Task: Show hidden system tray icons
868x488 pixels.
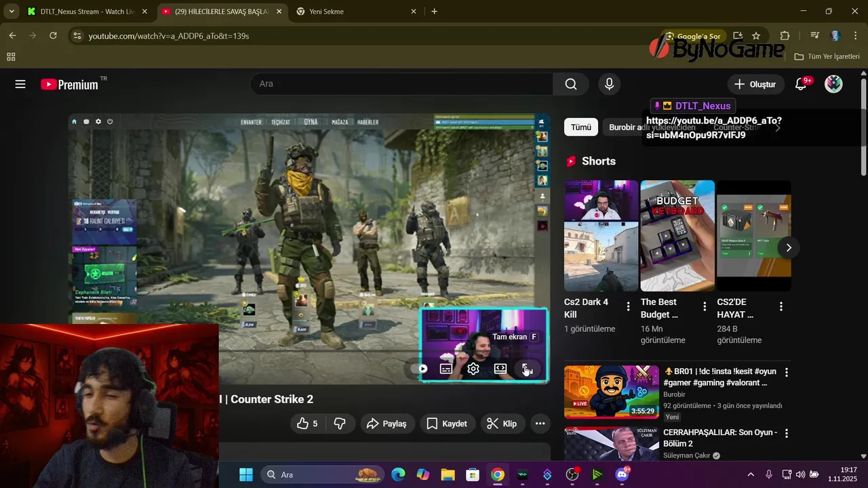Action: coord(751,474)
